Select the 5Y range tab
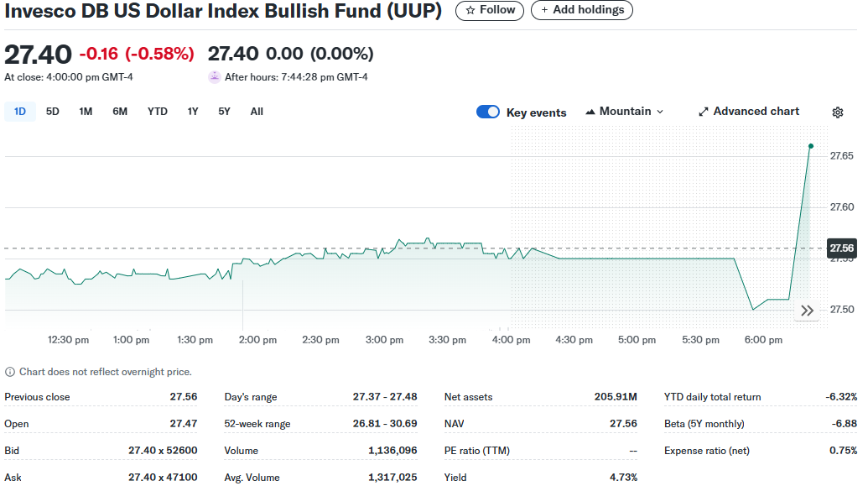 click(x=224, y=112)
